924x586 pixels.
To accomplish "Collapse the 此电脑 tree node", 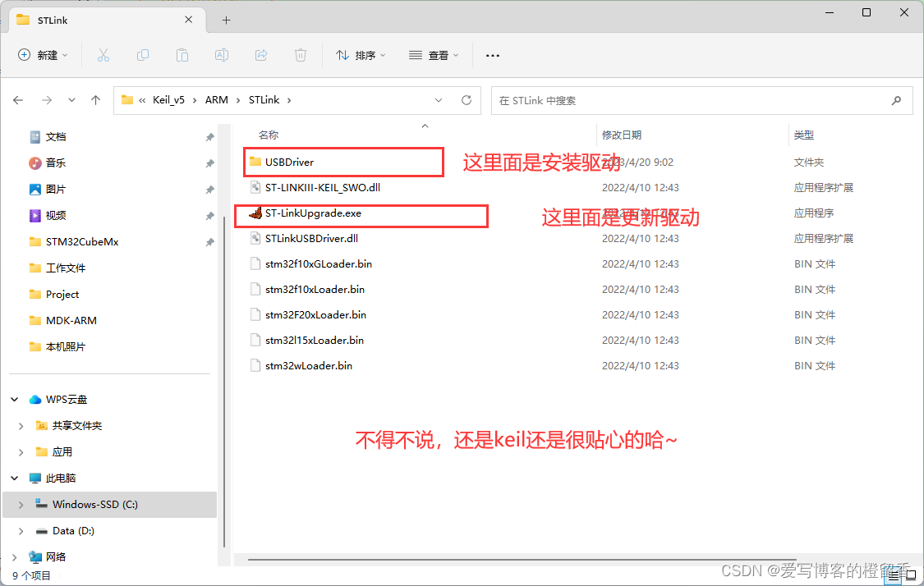I will 15,478.
